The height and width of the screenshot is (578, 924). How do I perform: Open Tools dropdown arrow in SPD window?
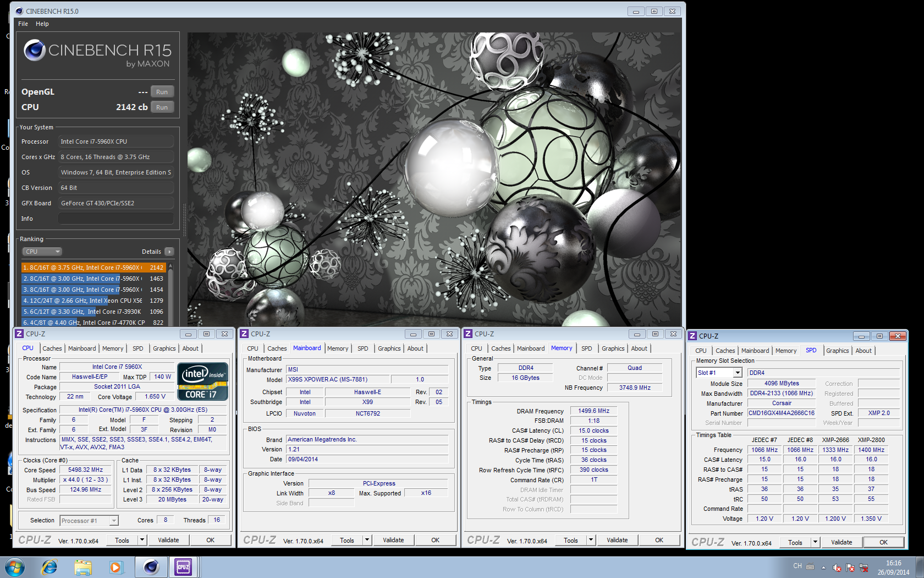(x=815, y=542)
